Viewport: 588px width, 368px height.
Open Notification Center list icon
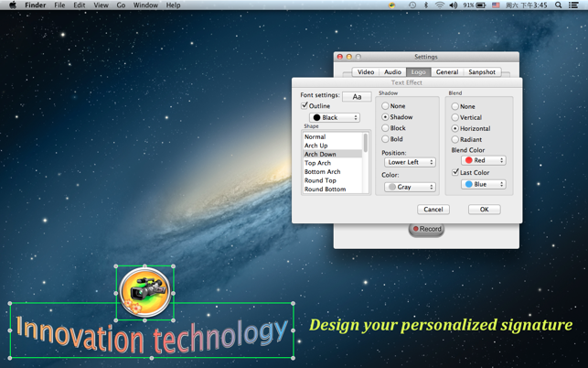[x=573, y=5]
